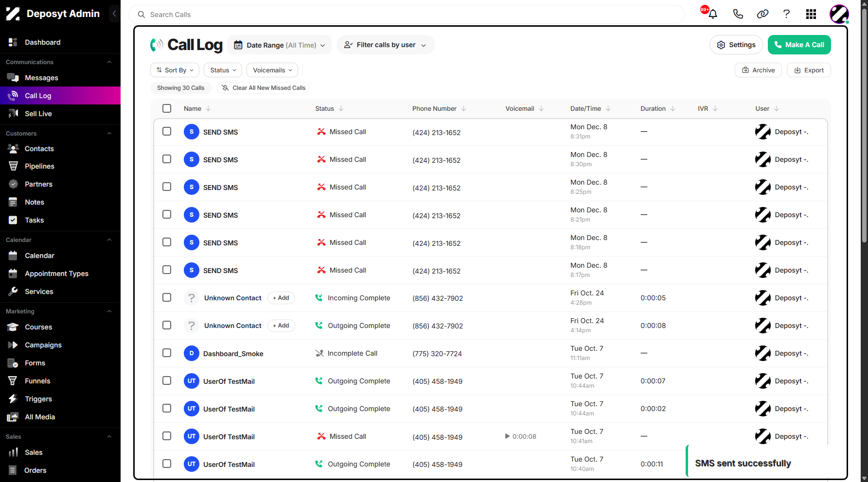Select the Dashboard_Smoke call checkbox

click(167, 353)
